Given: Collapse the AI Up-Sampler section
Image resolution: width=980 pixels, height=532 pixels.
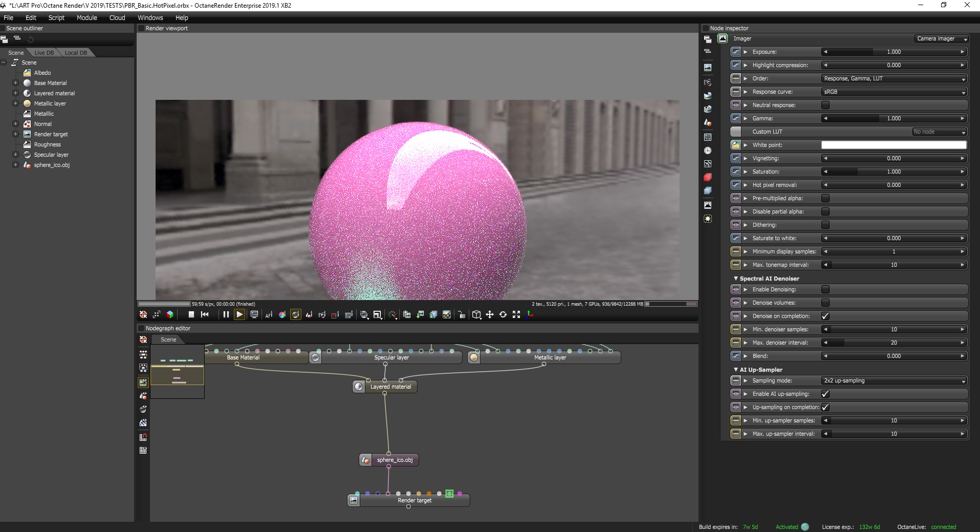Looking at the screenshot, I should click(x=736, y=370).
